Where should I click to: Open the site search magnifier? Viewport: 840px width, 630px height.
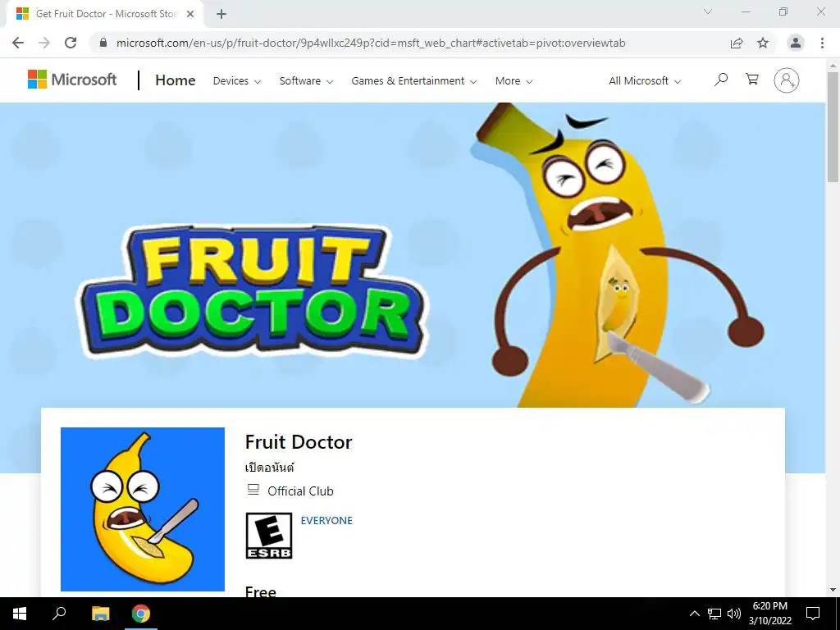[721, 80]
